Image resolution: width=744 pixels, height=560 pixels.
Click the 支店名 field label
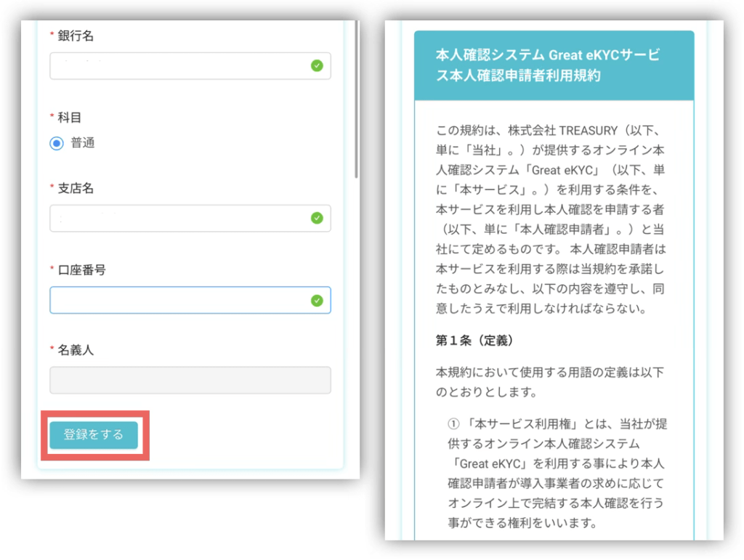[76, 188]
